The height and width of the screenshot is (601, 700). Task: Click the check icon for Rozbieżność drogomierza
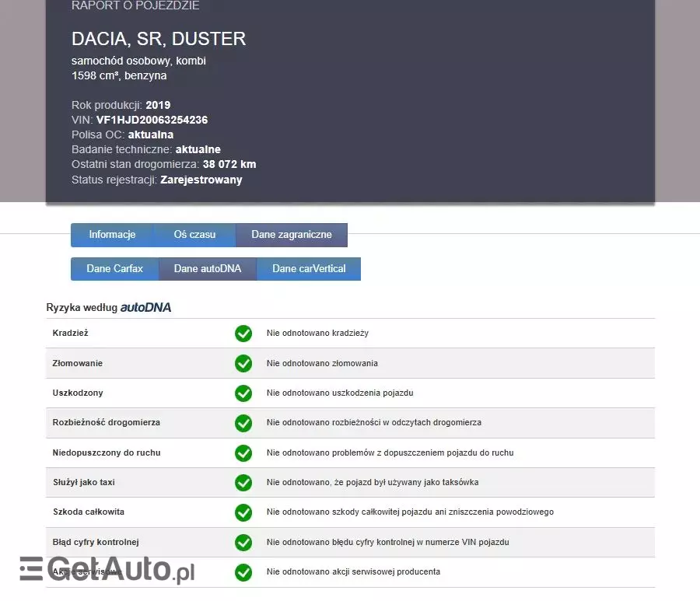coord(243,423)
